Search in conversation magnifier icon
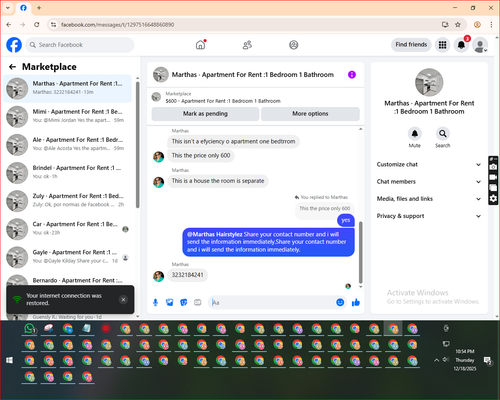Screen dimensions: 500x400 [443, 134]
